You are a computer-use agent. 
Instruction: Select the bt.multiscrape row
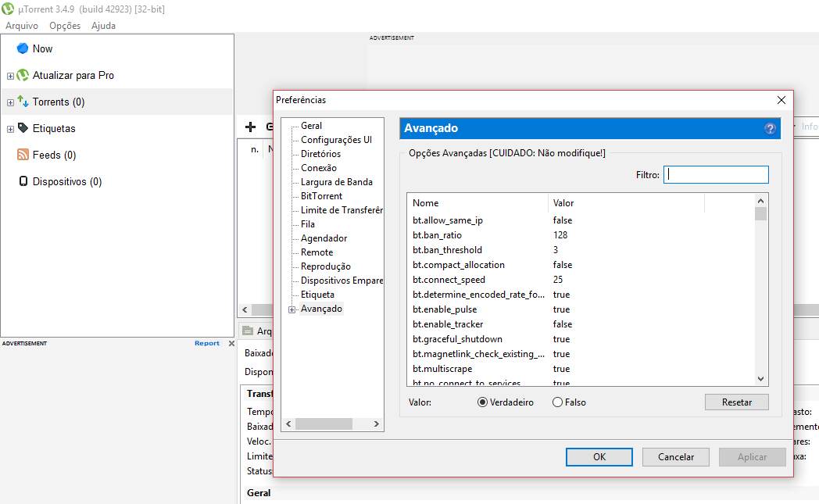(581, 369)
